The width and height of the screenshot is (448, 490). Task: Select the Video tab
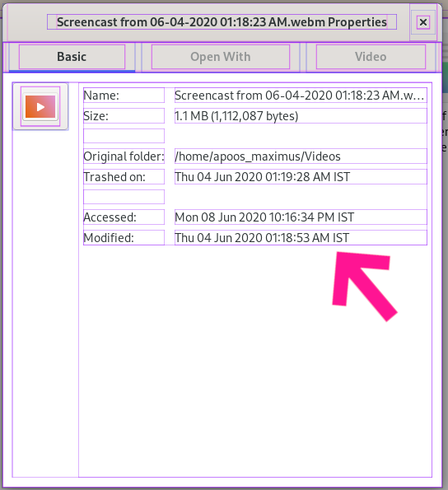[371, 57]
